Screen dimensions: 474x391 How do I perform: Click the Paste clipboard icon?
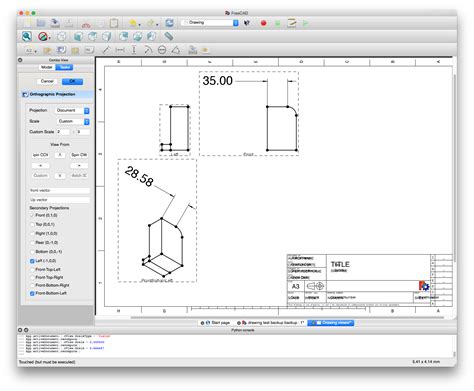pos(114,23)
